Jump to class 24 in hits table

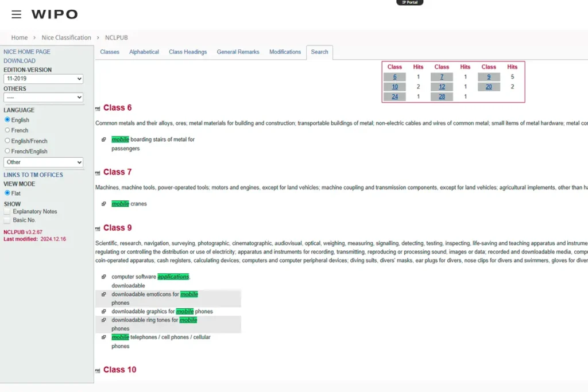click(x=394, y=96)
